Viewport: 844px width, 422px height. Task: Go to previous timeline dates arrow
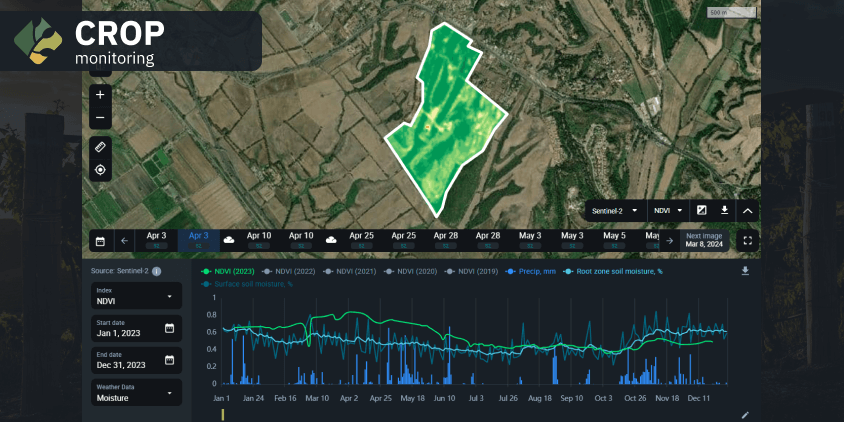click(124, 241)
